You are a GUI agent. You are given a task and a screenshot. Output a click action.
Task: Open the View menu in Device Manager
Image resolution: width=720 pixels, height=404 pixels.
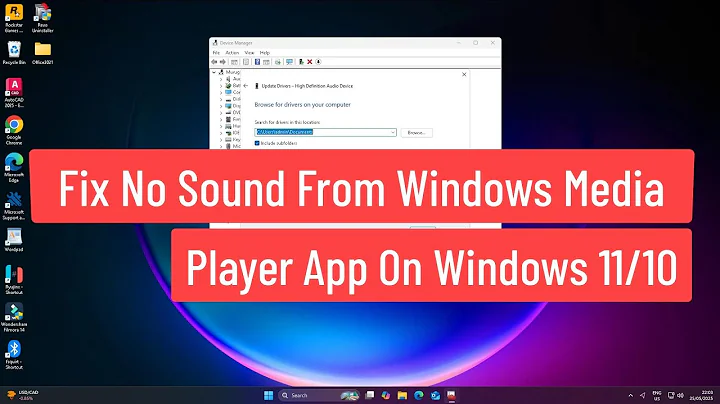point(249,53)
